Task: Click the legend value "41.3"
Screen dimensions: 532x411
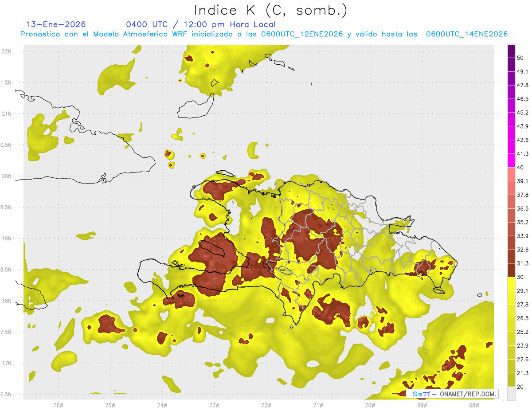Action: point(523,154)
